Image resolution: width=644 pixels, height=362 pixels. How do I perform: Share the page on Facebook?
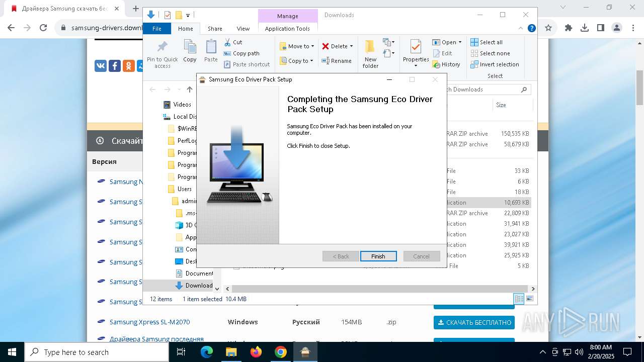click(x=115, y=65)
